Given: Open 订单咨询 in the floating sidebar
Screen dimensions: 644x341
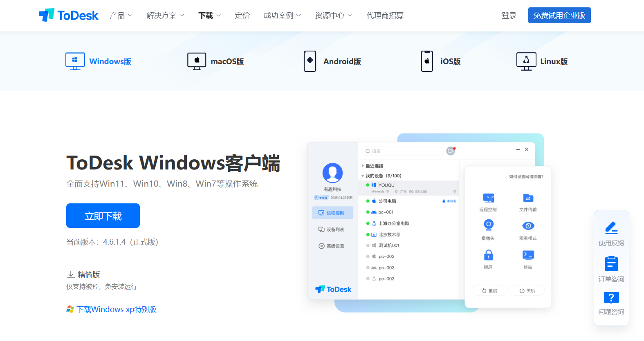Looking at the screenshot, I should click(611, 269).
